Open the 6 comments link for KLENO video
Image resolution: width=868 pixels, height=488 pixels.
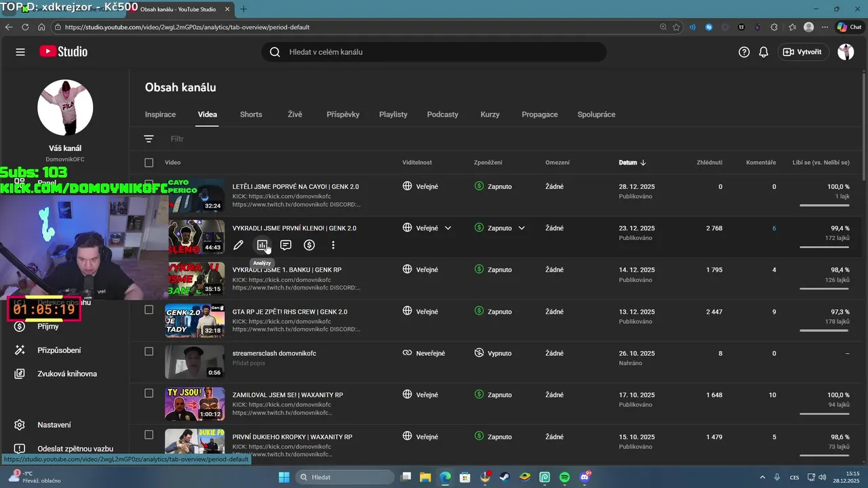tap(774, 228)
